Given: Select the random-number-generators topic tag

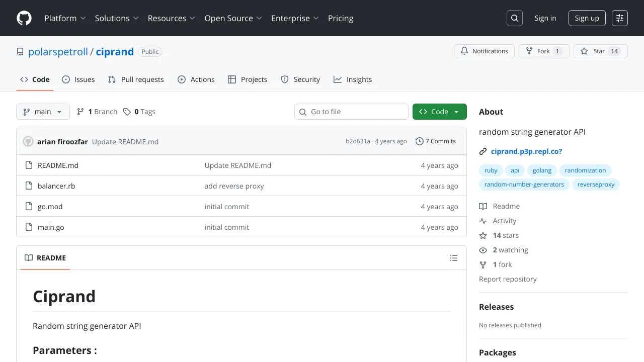Looking at the screenshot, I should (x=524, y=185).
